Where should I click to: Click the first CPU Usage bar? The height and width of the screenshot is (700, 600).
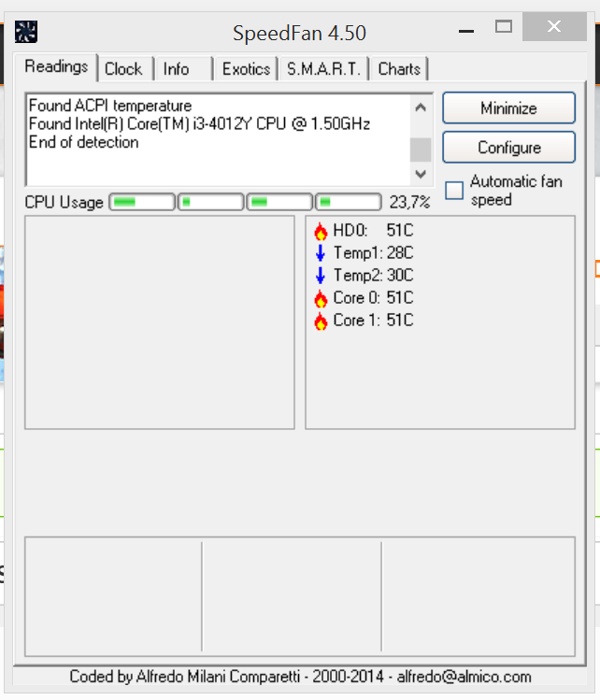[142, 202]
